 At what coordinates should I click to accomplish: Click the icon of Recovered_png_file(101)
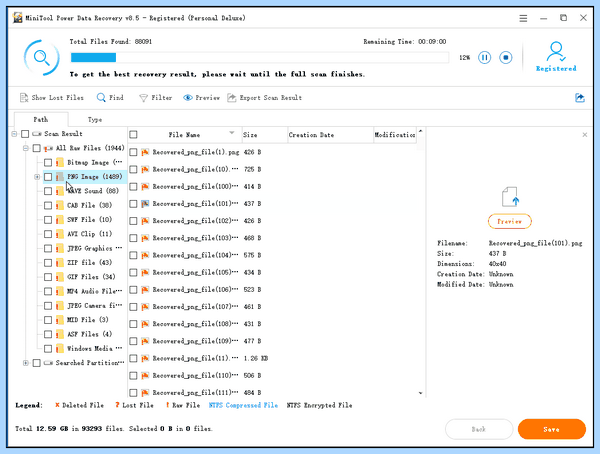click(145, 204)
